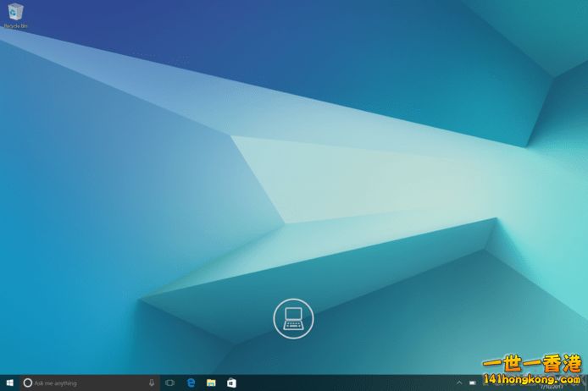Open the Windows Start menu
The width and height of the screenshot is (588, 391).
10,383
